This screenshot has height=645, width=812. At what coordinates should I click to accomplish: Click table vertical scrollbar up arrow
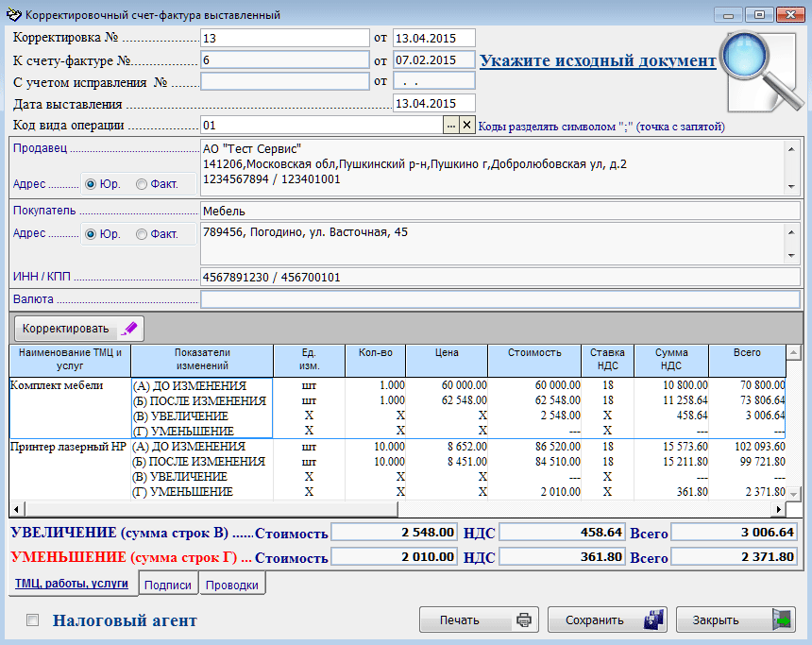793,353
